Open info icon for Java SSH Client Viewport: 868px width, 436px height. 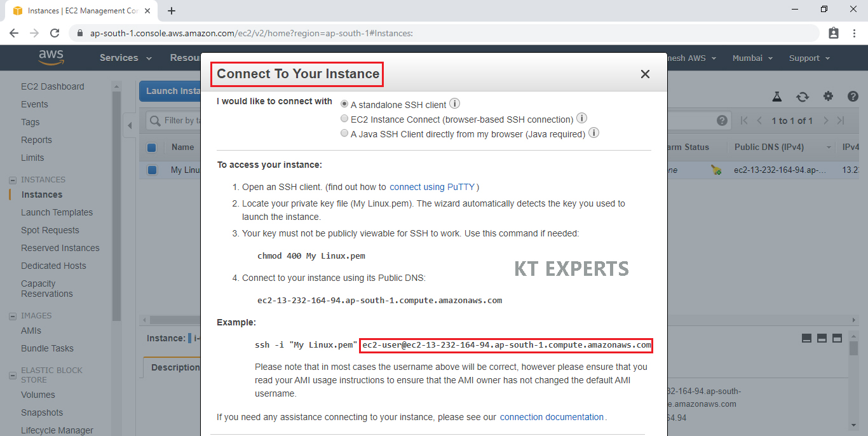593,133
